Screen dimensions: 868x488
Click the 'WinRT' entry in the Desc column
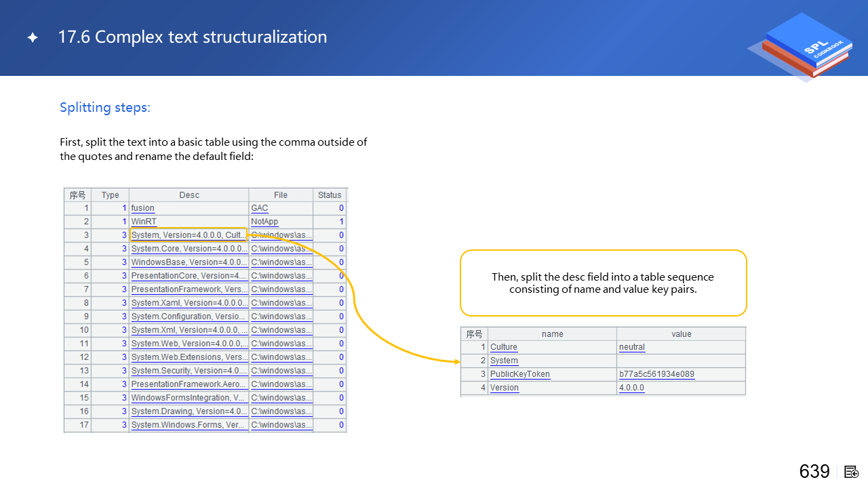tap(144, 222)
